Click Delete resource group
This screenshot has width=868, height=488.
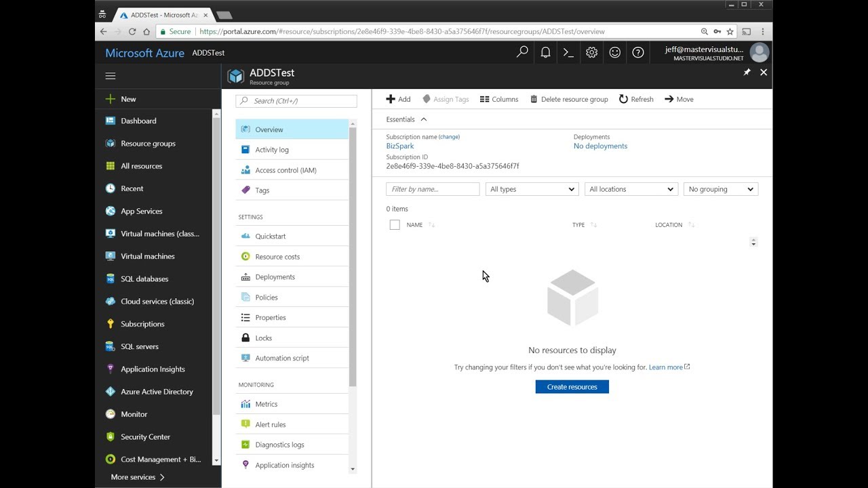[569, 99]
